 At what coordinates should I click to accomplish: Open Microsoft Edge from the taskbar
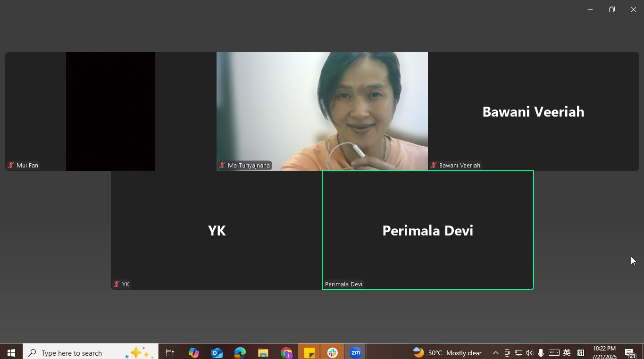point(240,352)
